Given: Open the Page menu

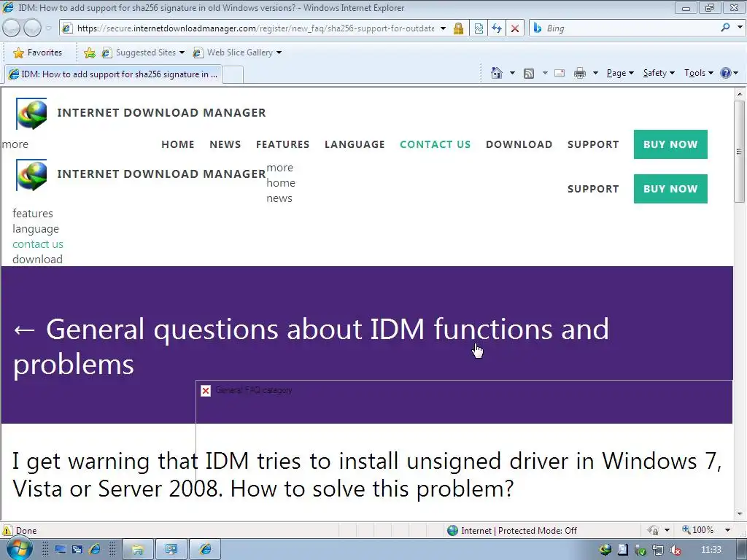Looking at the screenshot, I should (620, 73).
